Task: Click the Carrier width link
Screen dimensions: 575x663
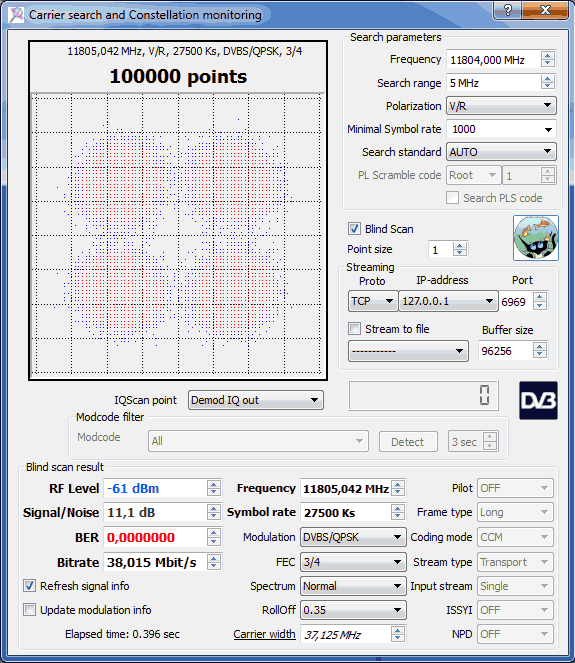Action: [x=264, y=634]
